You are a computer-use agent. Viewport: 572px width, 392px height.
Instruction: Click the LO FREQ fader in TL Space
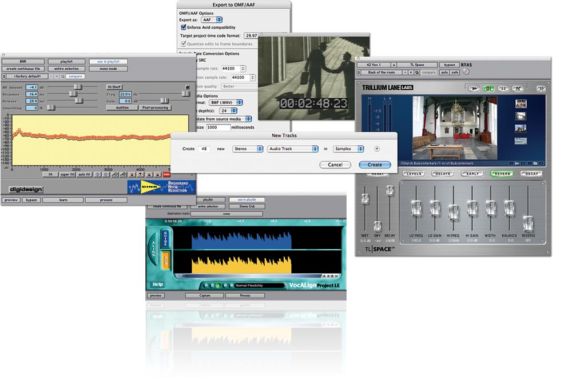[x=416, y=209]
